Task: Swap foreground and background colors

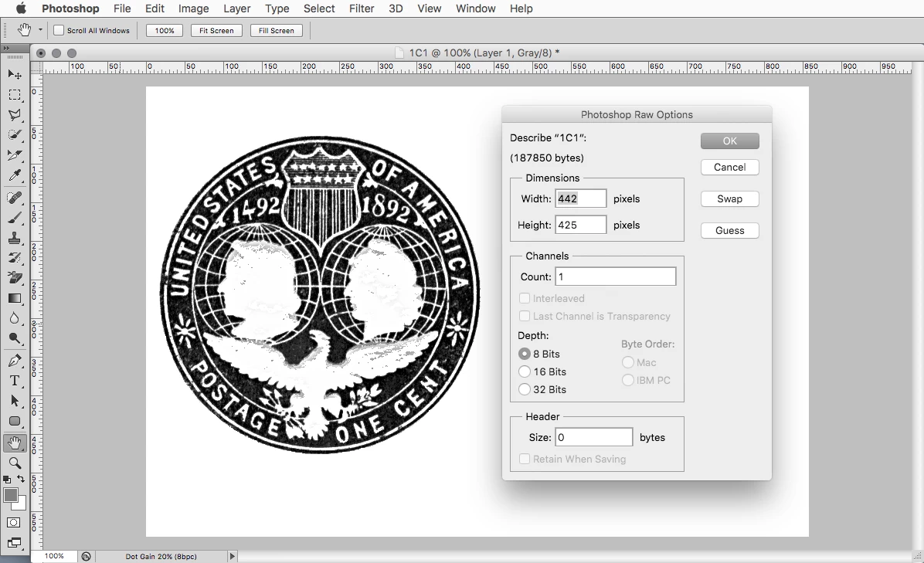Action: pyautogui.click(x=21, y=479)
